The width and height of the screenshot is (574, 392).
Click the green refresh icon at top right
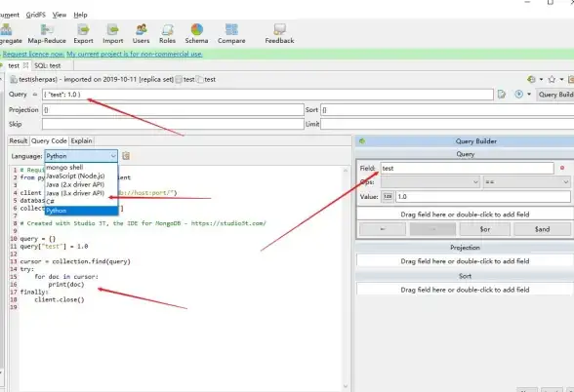(531, 79)
